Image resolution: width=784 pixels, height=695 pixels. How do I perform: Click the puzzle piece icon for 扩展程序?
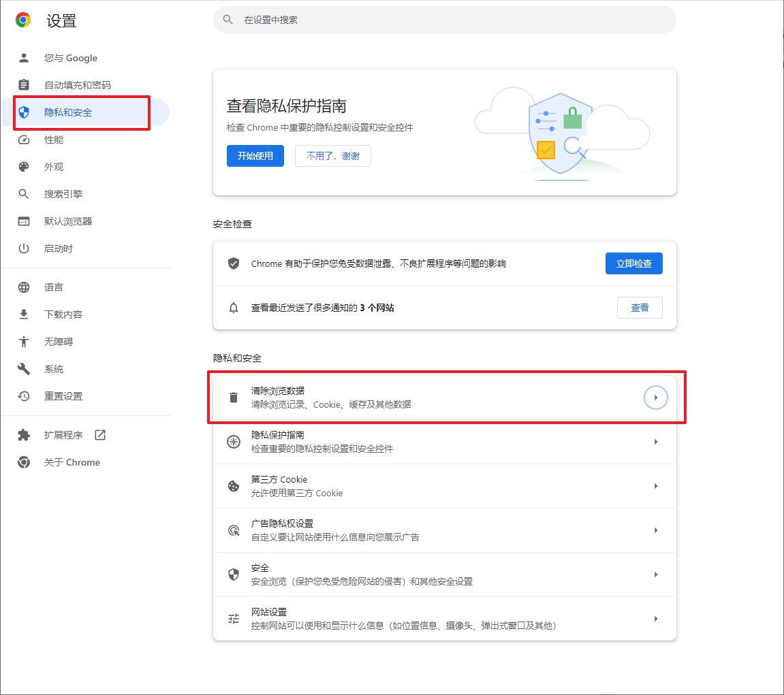[x=24, y=435]
